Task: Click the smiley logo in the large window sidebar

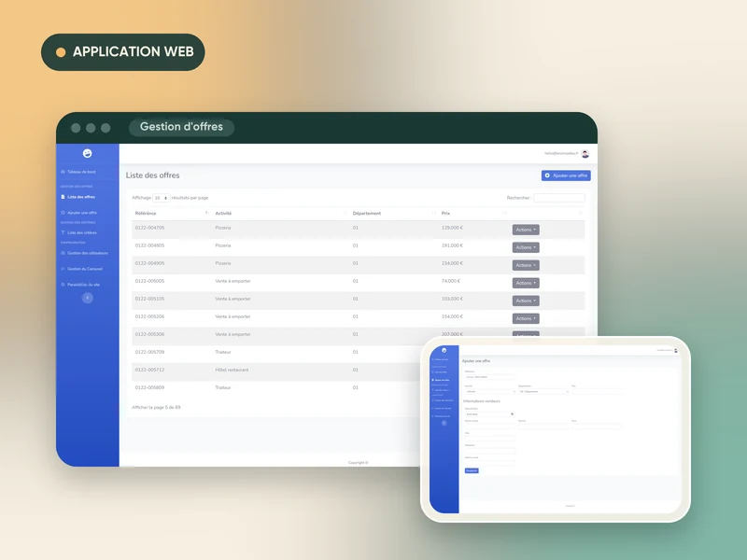Action: [87, 153]
